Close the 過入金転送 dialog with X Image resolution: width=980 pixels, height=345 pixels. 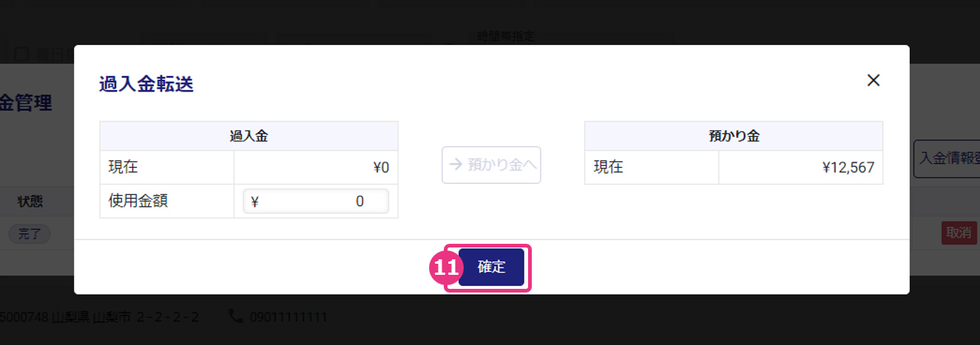click(x=873, y=81)
